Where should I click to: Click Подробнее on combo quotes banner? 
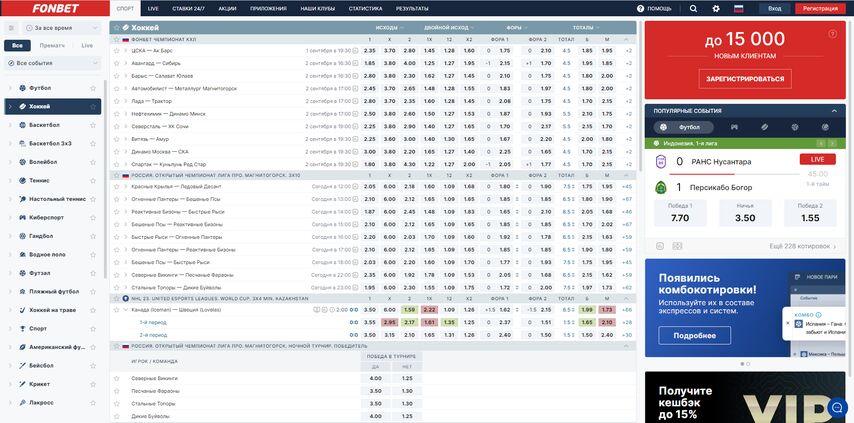click(x=694, y=335)
